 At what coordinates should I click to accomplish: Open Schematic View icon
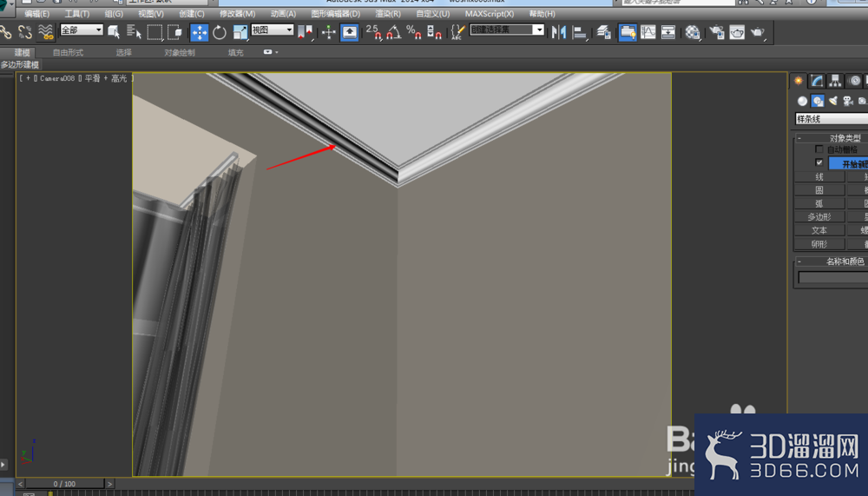coord(668,33)
